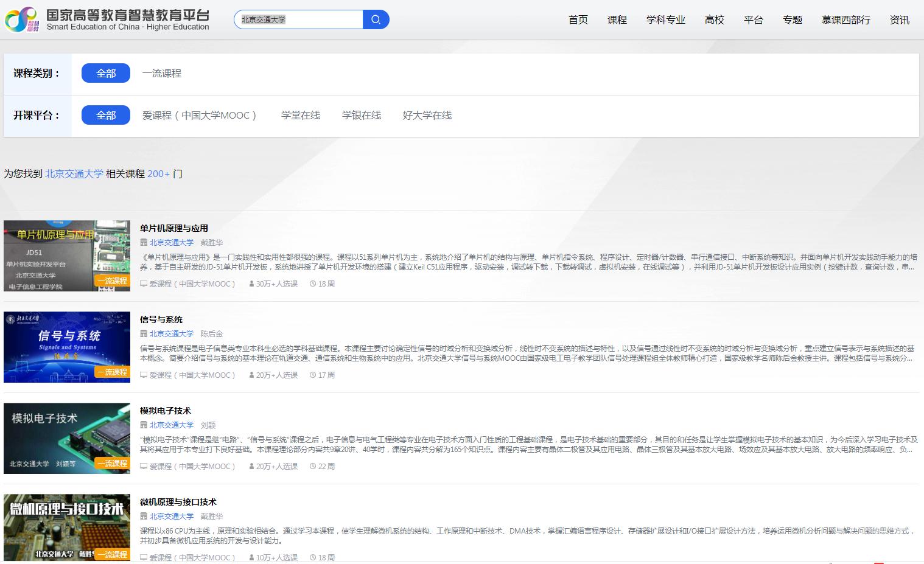Image resolution: width=924 pixels, height=564 pixels.
Task: Click the school icon beside 信号与系统 university
Action: (x=144, y=334)
